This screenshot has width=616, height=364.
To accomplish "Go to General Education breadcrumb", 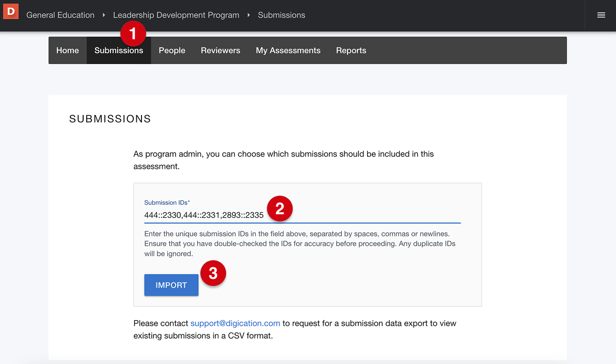I will pos(60,15).
